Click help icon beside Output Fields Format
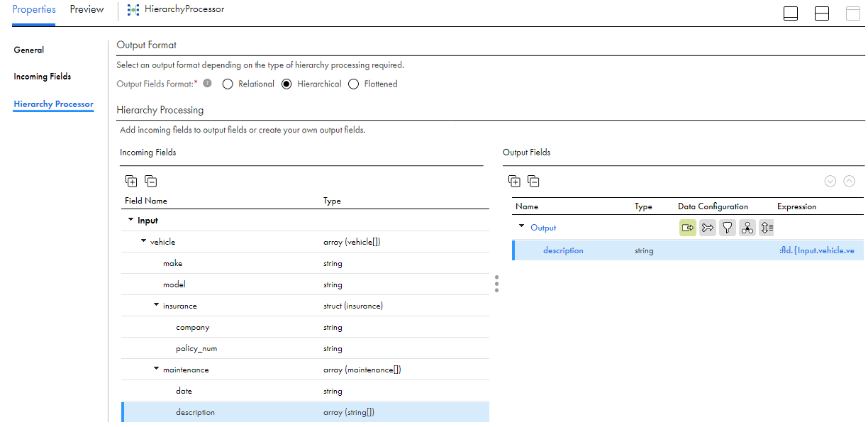 [207, 83]
